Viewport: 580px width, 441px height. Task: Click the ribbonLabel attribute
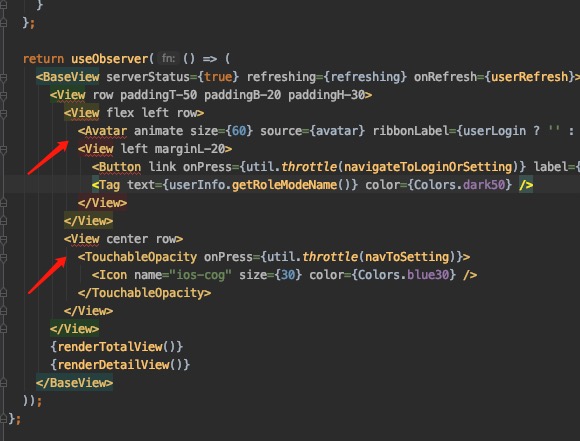click(x=411, y=131)
